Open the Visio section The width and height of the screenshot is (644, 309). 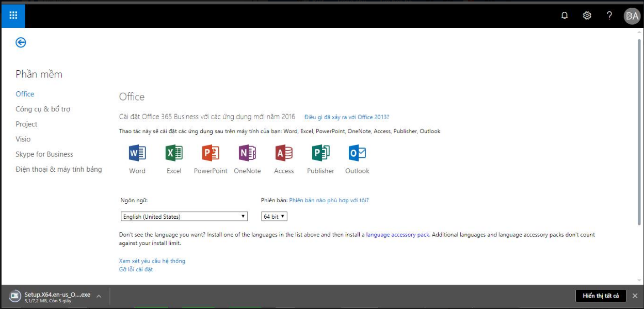(23, 139)
